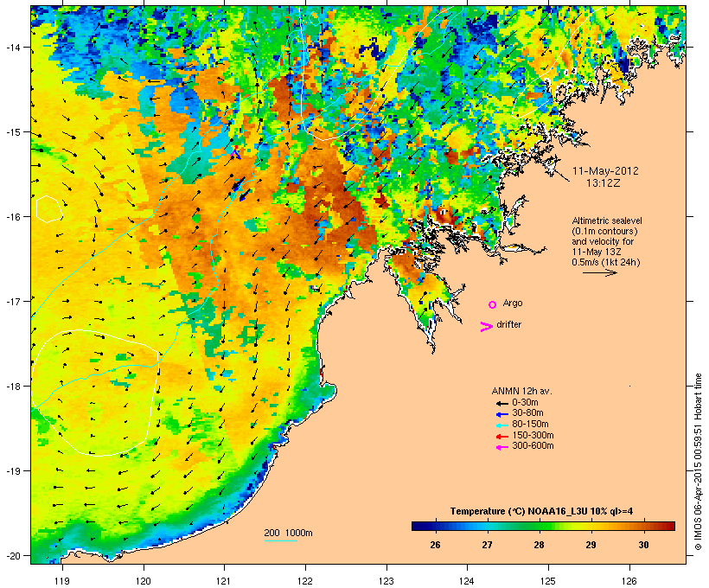
Task: Click the longitude axis label 120
Action: pyautogui.click(x=144, y=581)
